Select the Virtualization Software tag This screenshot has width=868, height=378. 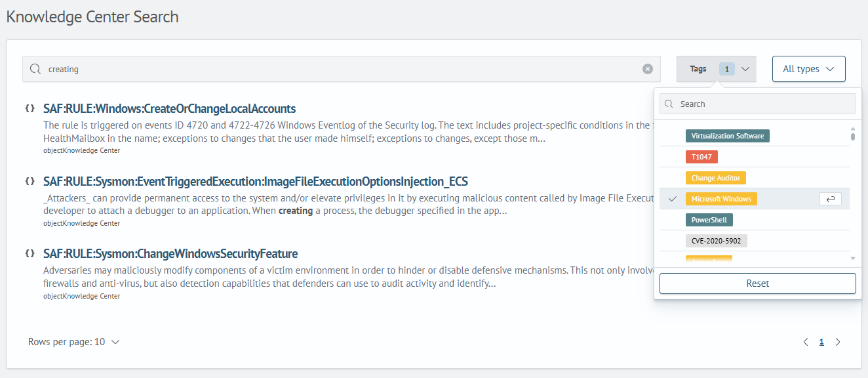click(x=728, y=136)
